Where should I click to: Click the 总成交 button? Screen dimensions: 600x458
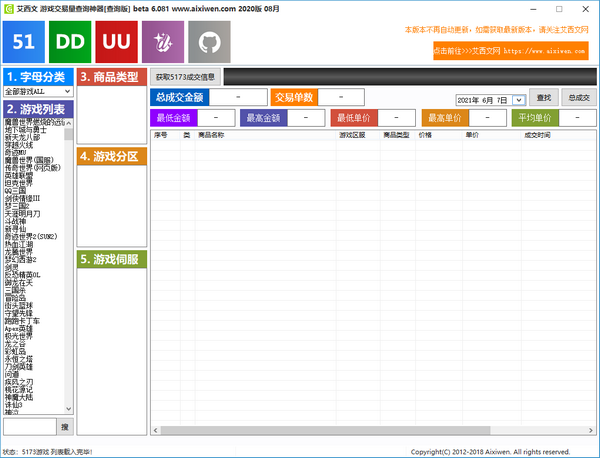point(577,98)
